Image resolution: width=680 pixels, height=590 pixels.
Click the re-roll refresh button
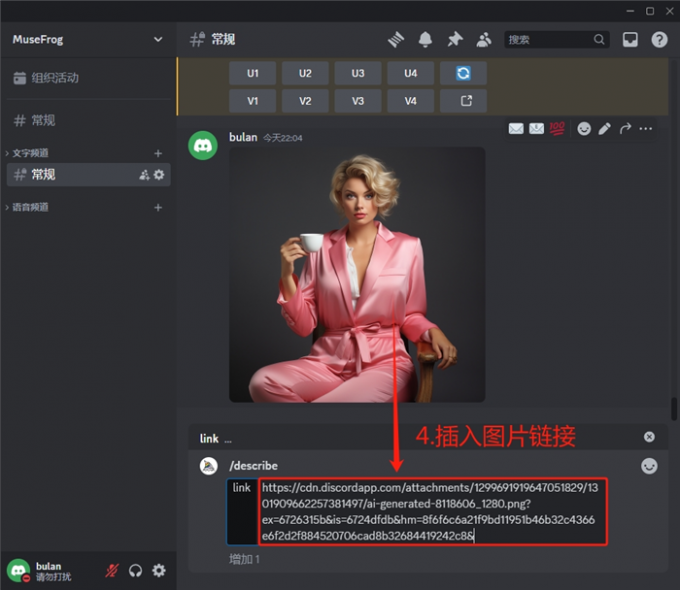pos(463,73)
